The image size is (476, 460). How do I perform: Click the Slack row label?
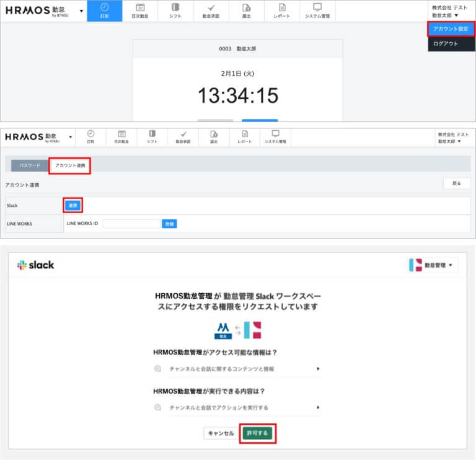tap(12, 206)
